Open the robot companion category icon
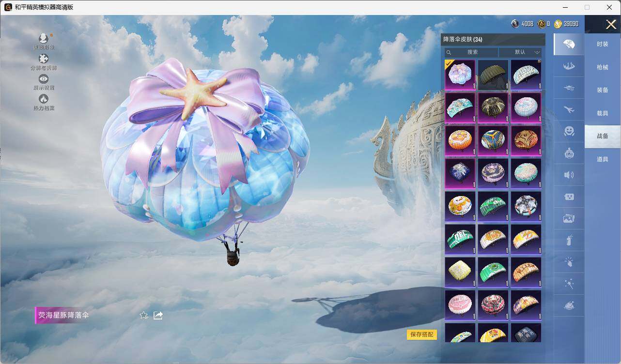 569,153
